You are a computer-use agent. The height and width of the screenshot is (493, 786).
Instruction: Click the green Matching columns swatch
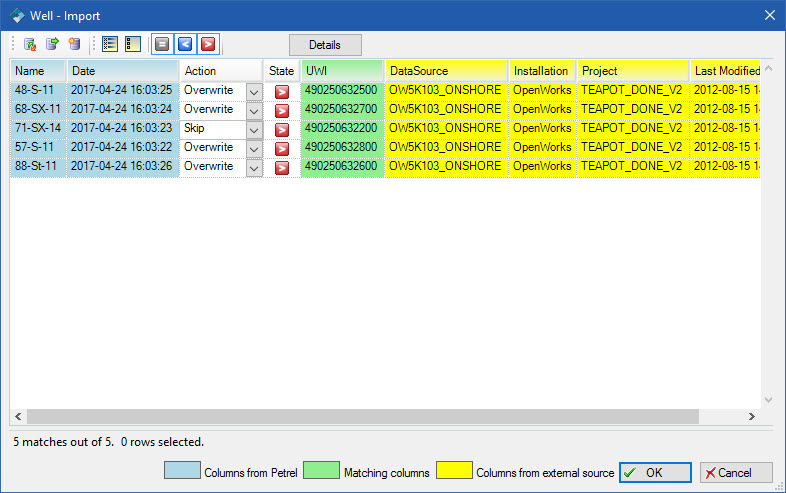(x=321, y=470)
